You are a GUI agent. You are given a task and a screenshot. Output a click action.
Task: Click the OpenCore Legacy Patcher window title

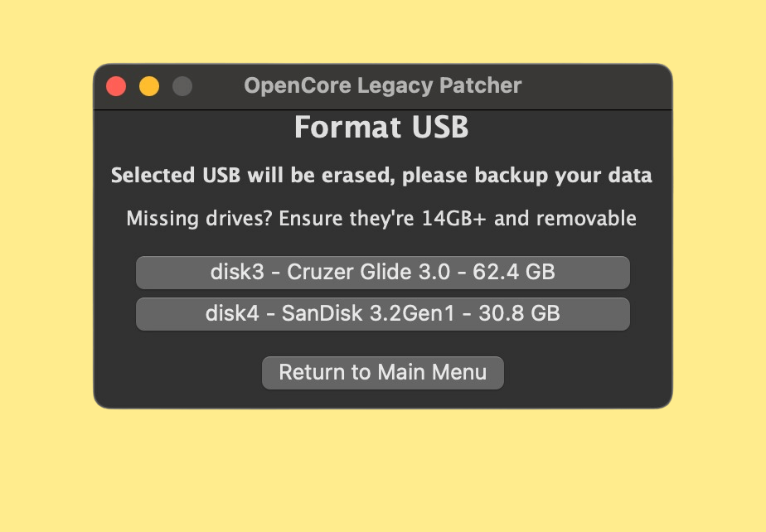[382, 85]
